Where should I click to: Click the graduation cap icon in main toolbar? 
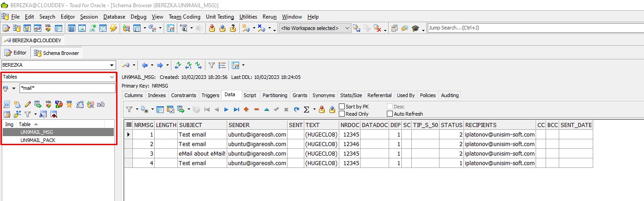tap(415, 28)
